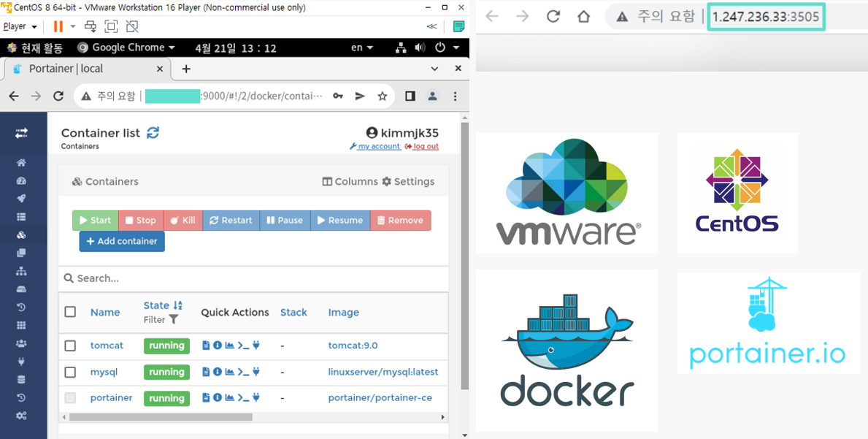Toggle the Portainer sidebar collapse arrows
This screenshot has height=439, width=868.
(21, 133)
